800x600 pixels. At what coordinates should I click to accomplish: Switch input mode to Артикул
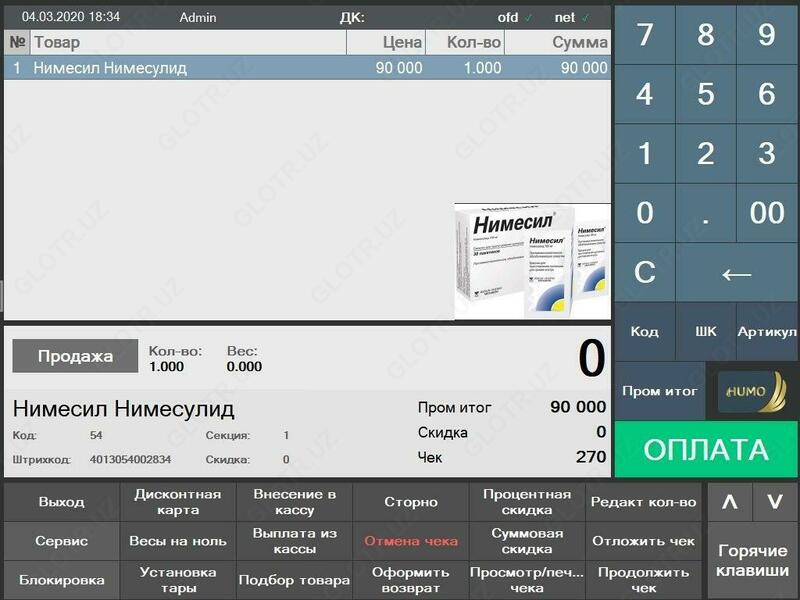point(767,332)
